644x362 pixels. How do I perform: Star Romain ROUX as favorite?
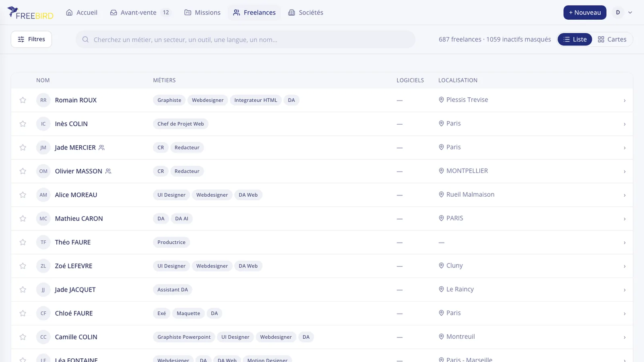pyautogui.click(x=23, y=100)
